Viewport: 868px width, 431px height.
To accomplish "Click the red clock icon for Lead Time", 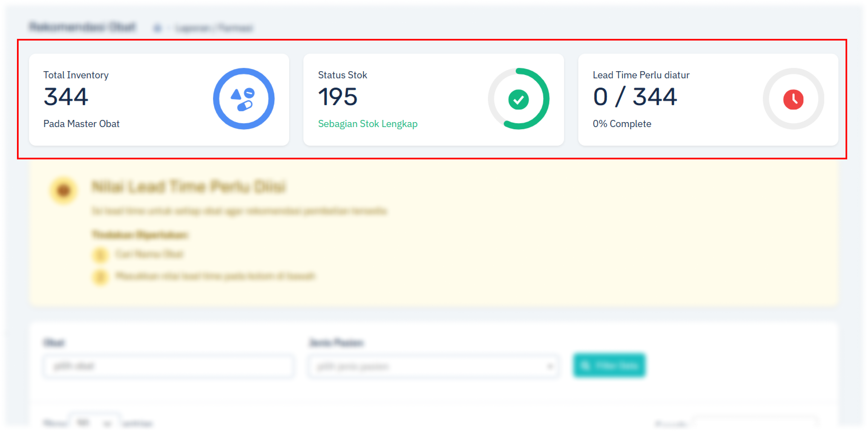I will (793, 100).
